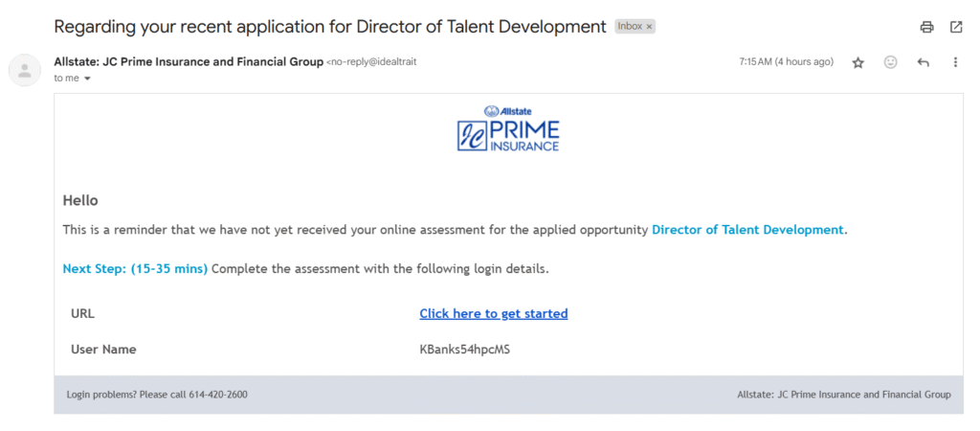Image resolution: width=980 pixels, height=431 pixels.
Task: Star this Allstate email
Action: pyautogui.click(x=858, y=62)
